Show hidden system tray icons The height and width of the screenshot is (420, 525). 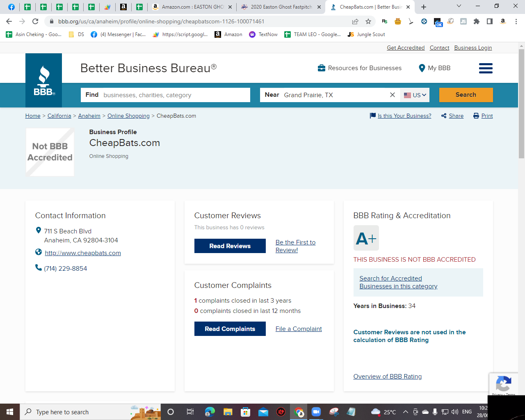[406, 412]
